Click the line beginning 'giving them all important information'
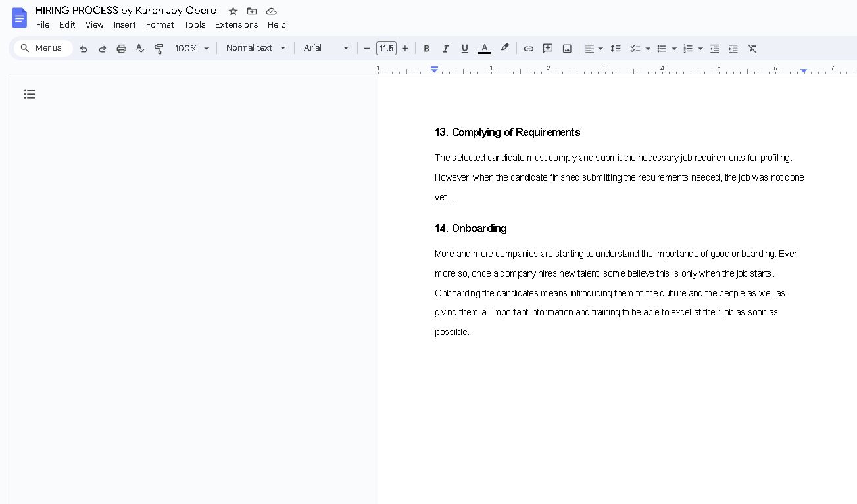857x504 pixels. [x=606, y=312]
